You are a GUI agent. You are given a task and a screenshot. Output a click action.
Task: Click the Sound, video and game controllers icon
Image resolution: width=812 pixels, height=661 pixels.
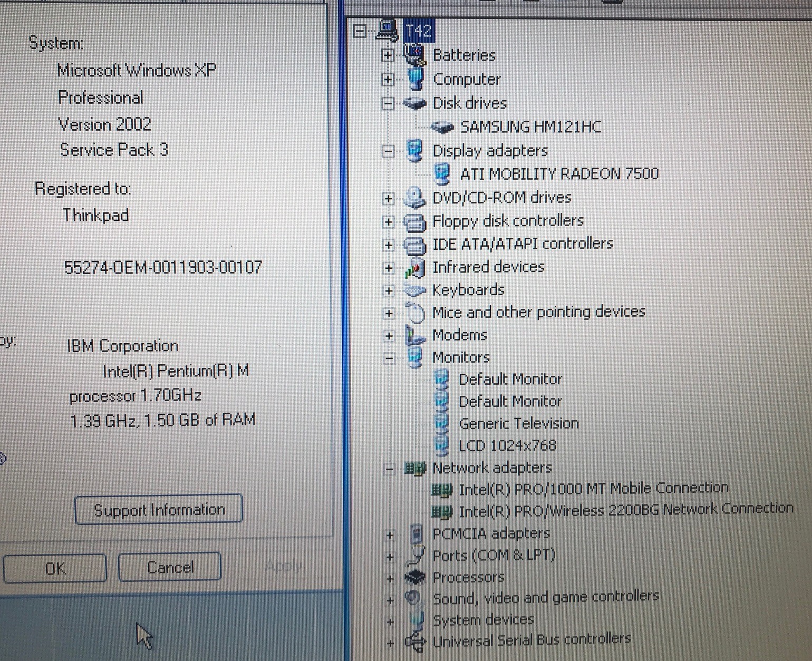(x=414, y=598)
